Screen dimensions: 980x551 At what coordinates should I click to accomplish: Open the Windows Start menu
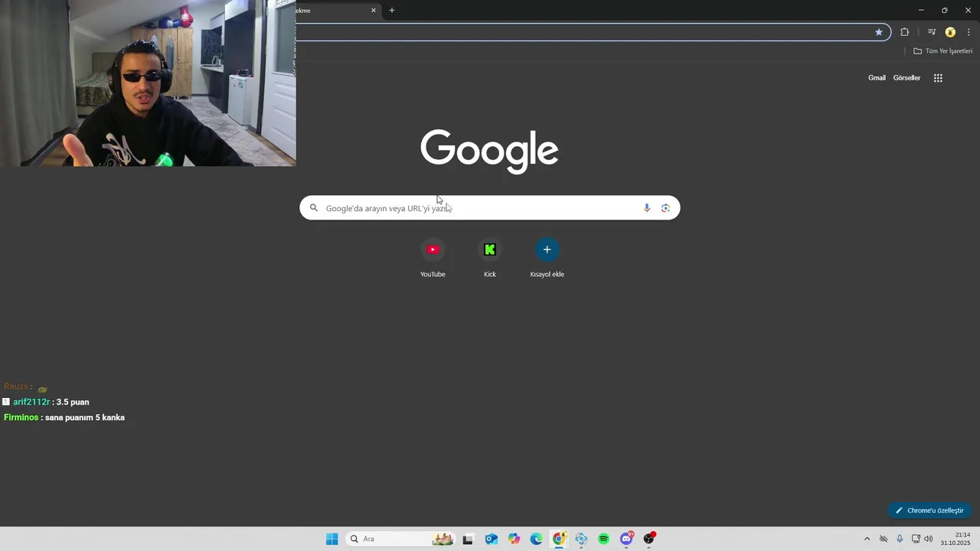[x=332, y=539]
